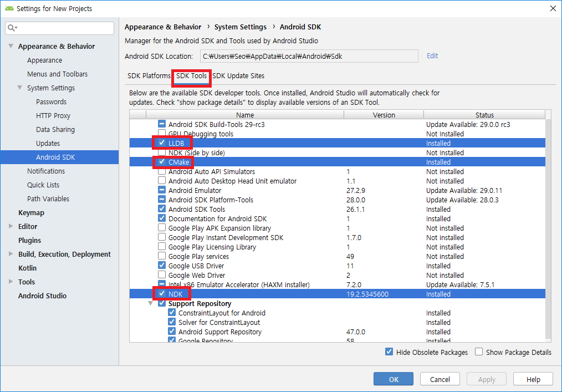Click Edit link for SDK location

point(432,55)
